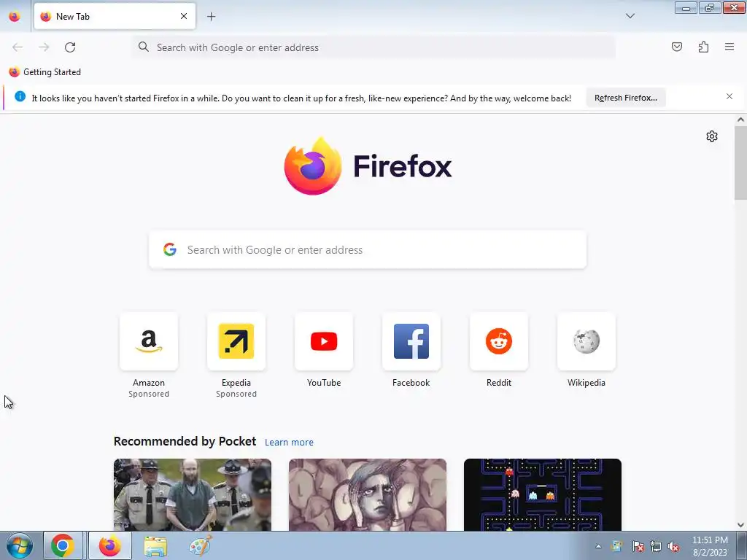Show hidden system tray icons
The image size is (747, 560).
tap(598, 547)
